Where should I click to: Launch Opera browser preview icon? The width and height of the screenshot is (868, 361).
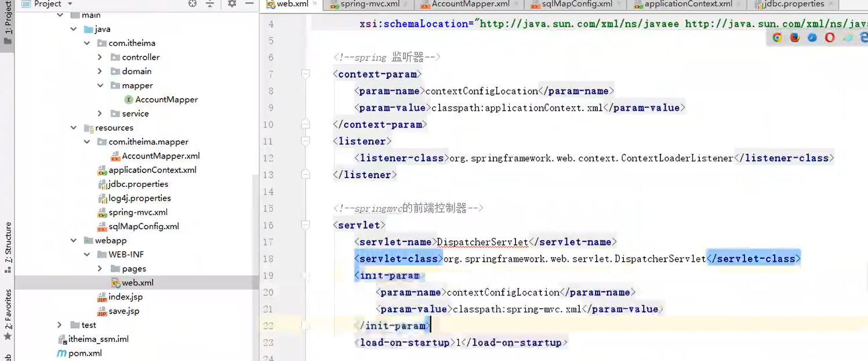click(830, 37)
